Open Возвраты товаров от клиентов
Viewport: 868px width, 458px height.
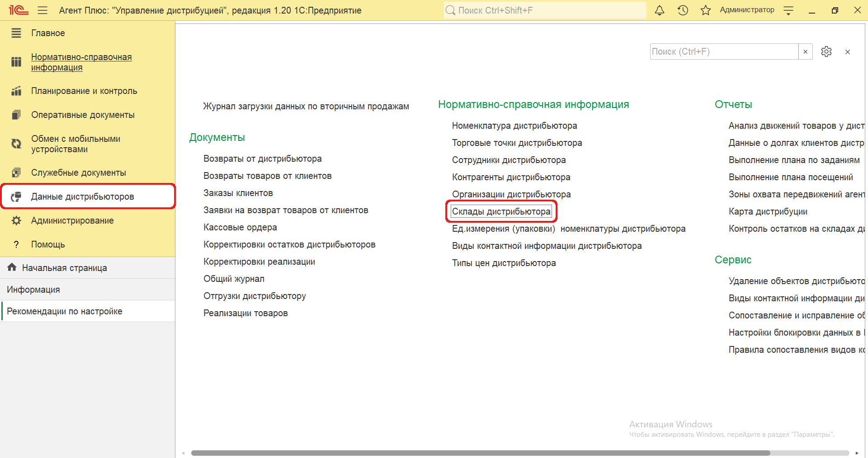click(x=267, y=176)
